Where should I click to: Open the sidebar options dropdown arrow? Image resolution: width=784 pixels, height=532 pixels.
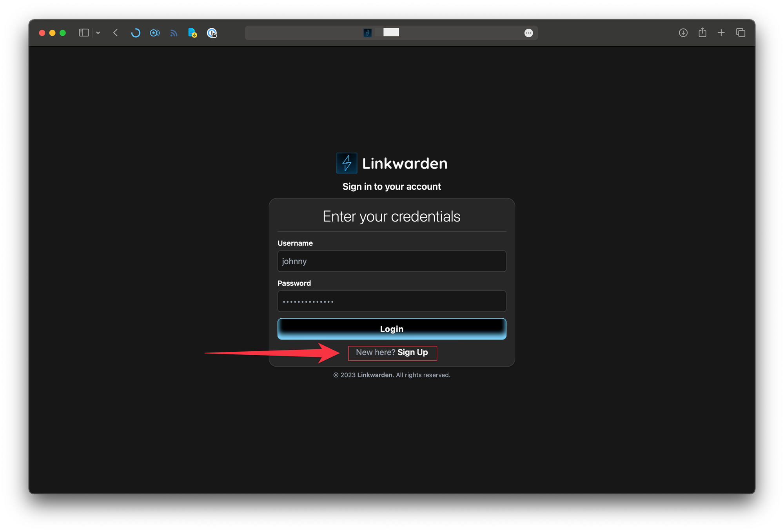[x=98, y=33]
